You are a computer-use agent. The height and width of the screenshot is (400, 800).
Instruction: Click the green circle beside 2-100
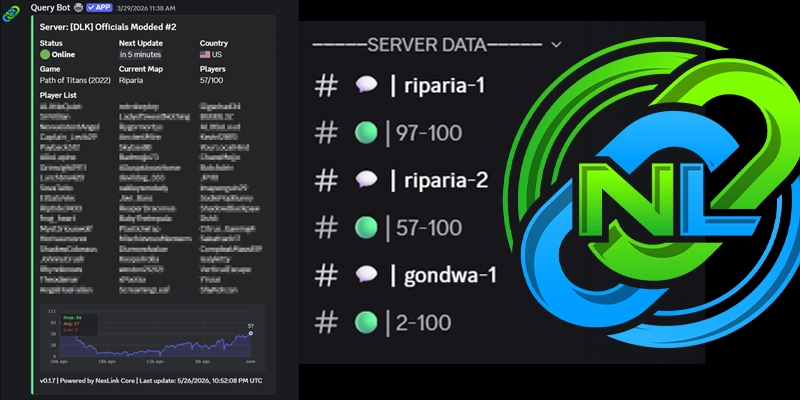(366, 322)
